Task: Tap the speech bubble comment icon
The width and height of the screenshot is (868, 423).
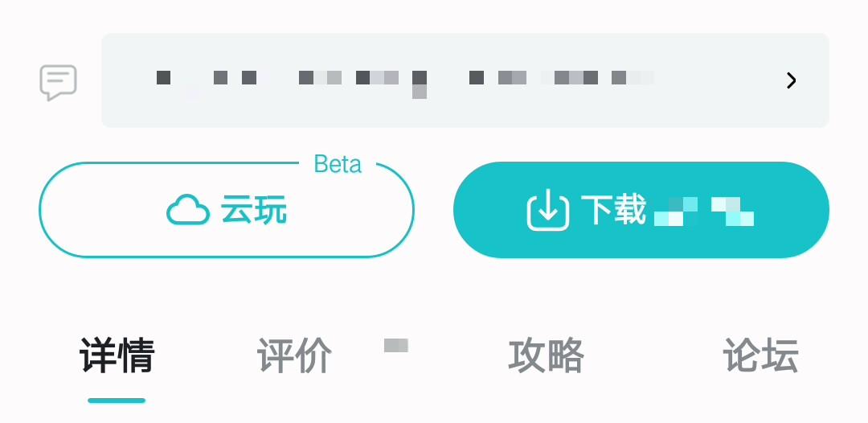Action: [x=58, y=83]
